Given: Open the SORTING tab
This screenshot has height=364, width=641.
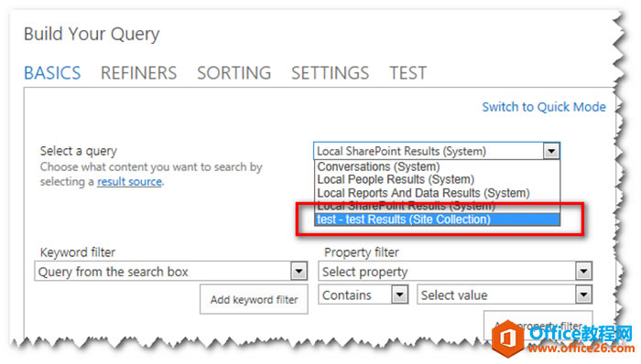Looking at the screenshot, I should pyautogui.click(x=234, y=73).
